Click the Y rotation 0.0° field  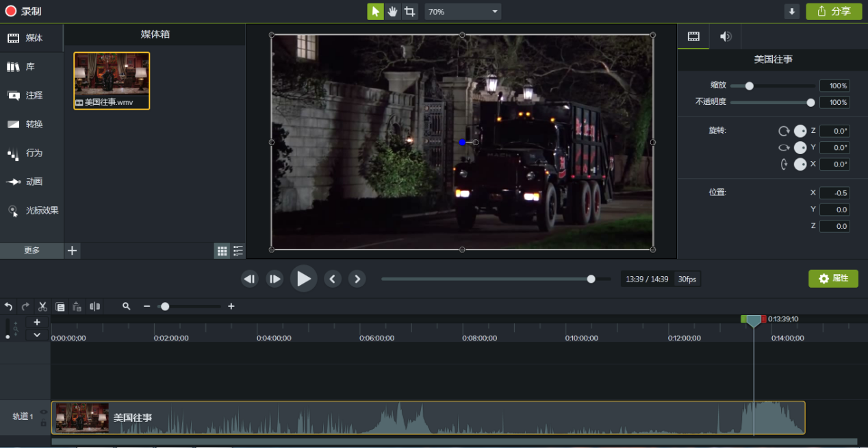[834, 147]
